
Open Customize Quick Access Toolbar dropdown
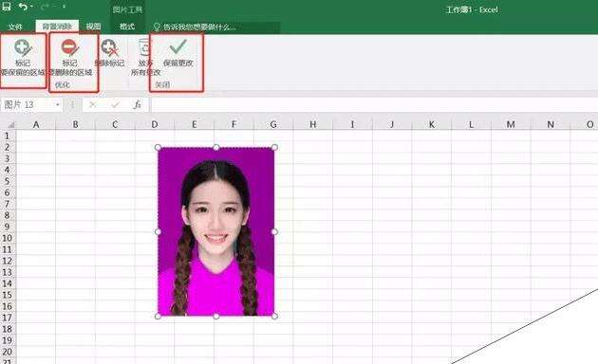coord(65,7)
